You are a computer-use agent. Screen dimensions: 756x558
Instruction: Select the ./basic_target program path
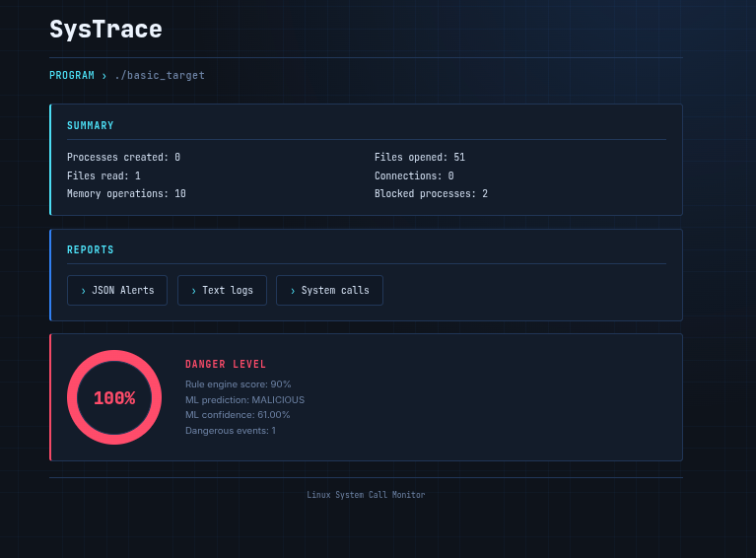(160, 75)
